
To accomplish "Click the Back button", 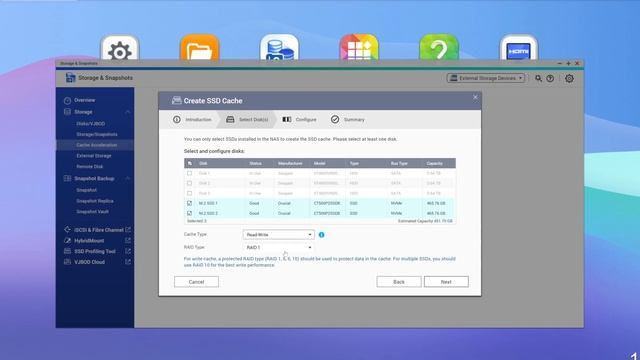I will point(399,282).
